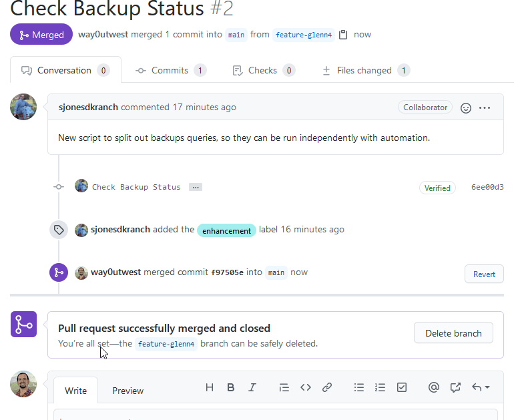This screenshot has width=514, height=420.
Task: Mention a user with the @ icon
Action: coord(434,387)
